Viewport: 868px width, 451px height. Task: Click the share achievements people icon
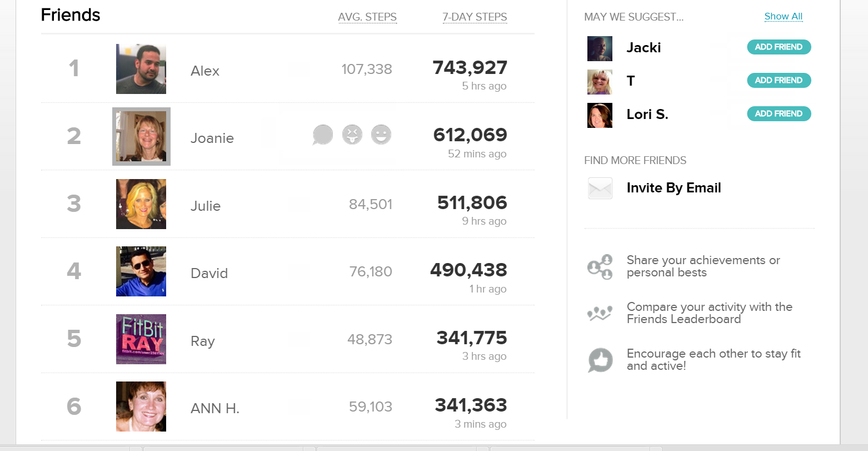coord(600,267)
